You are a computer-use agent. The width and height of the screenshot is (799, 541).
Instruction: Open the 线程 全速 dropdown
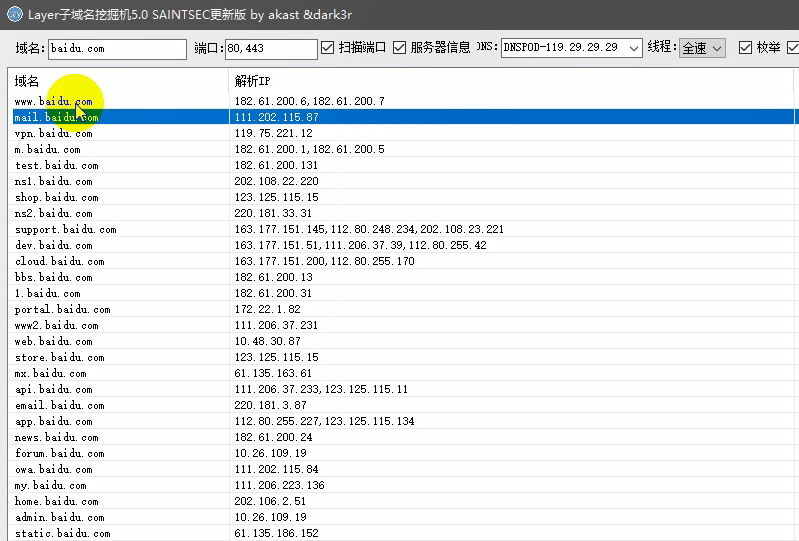point(702,48)
